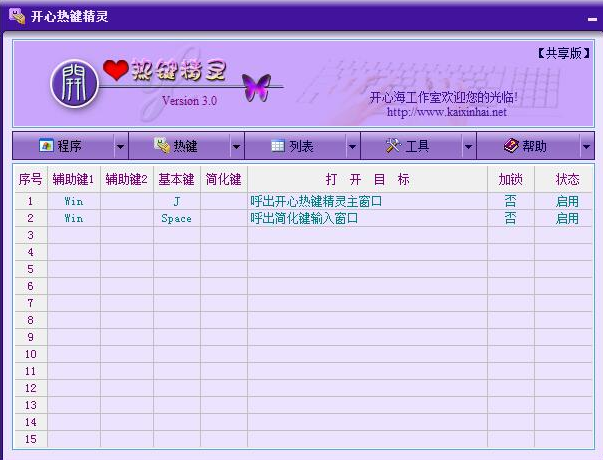Open the 工具 dropdown arrow
This screenshot has height=460, width=603.
pos(469,146)
